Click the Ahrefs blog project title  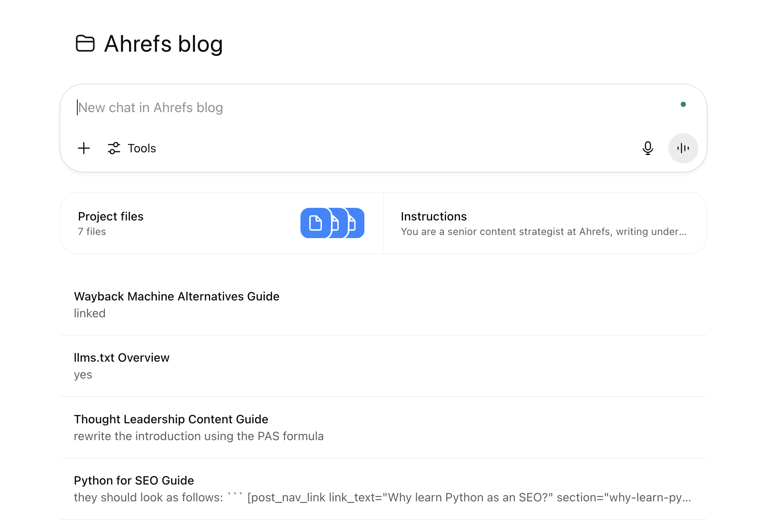163,43
